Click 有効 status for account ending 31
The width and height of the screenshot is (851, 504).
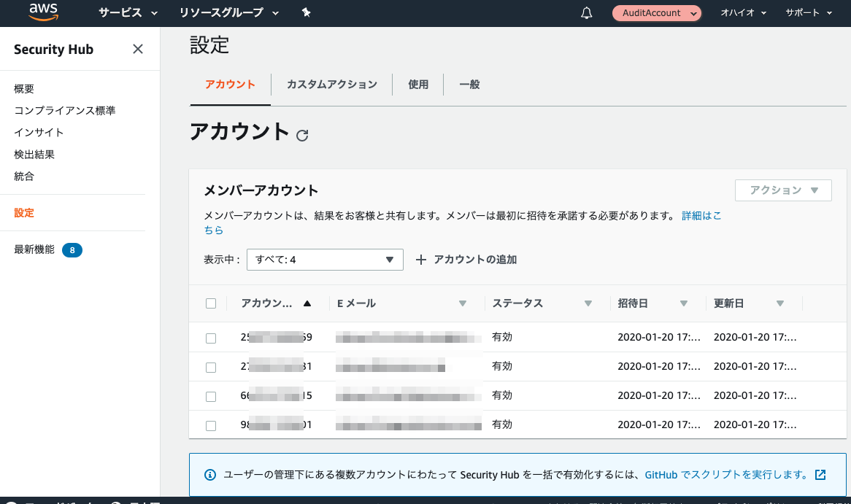click(502, 366)
